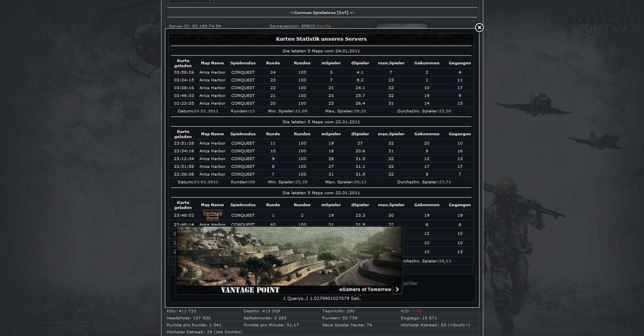The image size is (644, 336).
Task: Open the orange Vanilla gameversion link
Action: (x=324, y=26)
